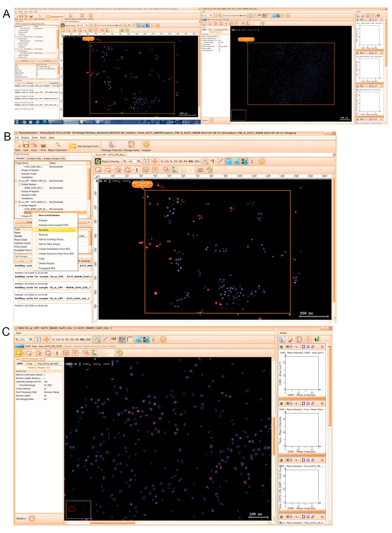Collapse Simple Regions under CS_w_CiPt - NHEM_CisPt in panel B

[19, 184]
